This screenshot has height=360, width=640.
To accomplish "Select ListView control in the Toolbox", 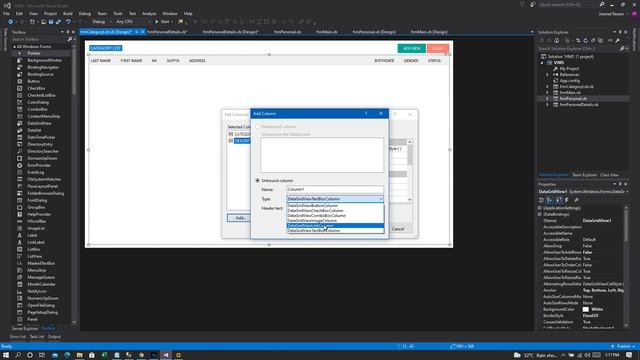I will coord(35,256).
